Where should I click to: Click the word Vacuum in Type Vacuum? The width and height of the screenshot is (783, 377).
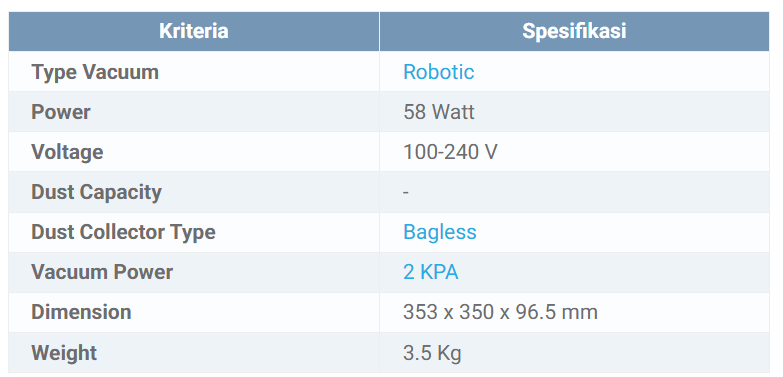[120, 72]
